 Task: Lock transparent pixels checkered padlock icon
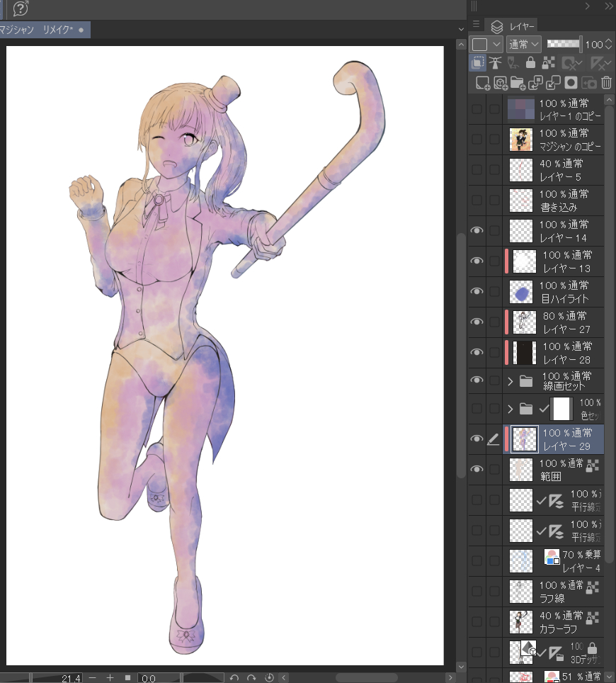[548, 63]
